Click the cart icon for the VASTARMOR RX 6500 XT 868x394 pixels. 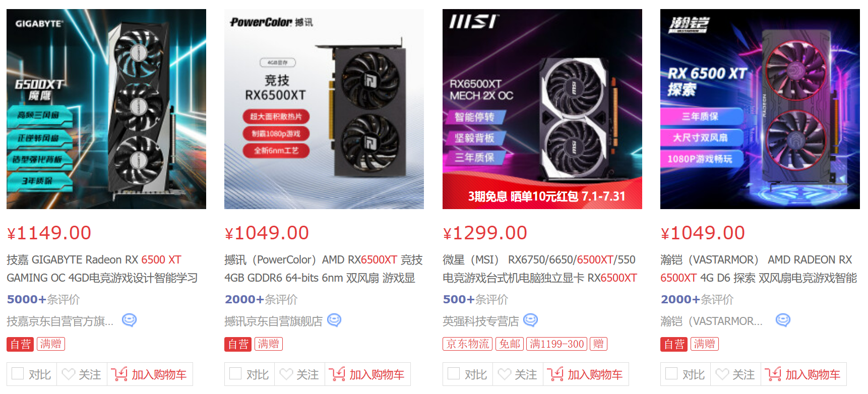pyautogui.click(x=773, y=374)
